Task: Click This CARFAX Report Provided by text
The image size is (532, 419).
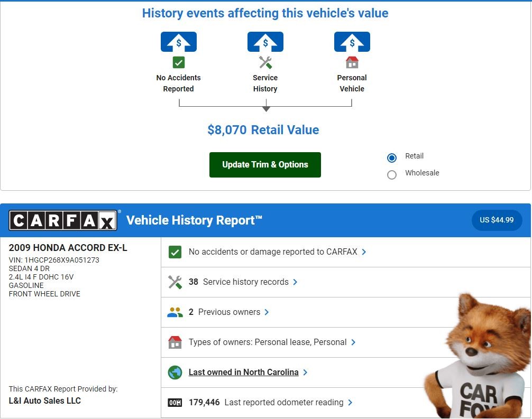Action: coord(63,389)
